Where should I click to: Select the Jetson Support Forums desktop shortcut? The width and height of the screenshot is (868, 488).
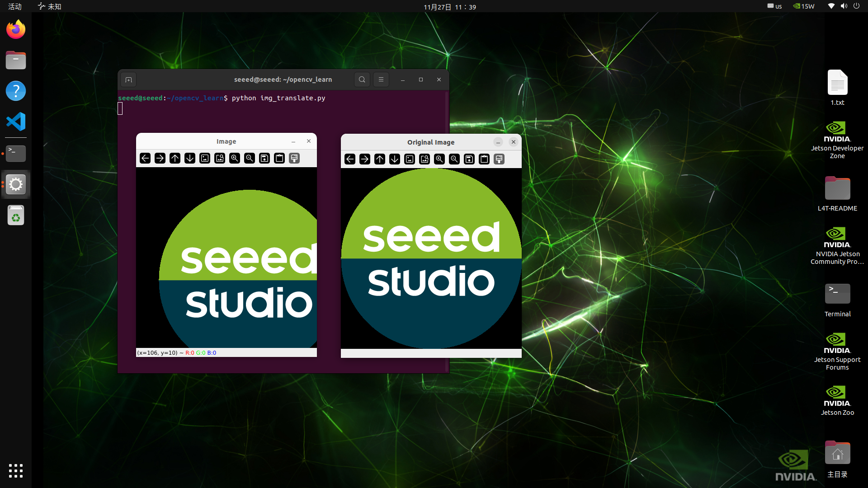[x=837, y=351]
